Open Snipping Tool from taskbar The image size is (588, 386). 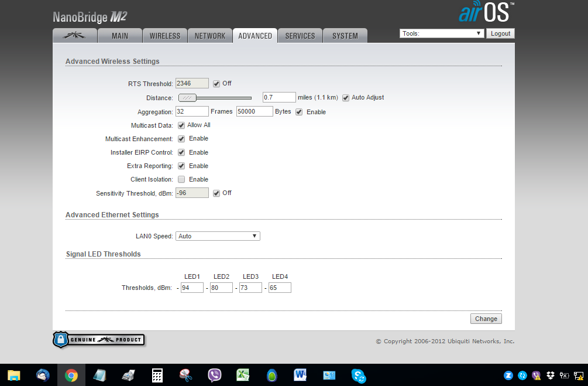click(x=185, y=375)
